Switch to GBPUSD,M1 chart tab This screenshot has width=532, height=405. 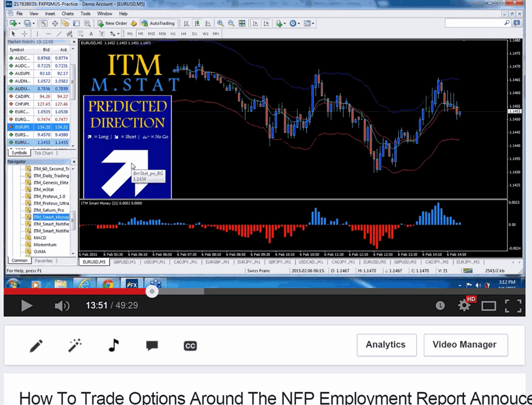(125, 262)
